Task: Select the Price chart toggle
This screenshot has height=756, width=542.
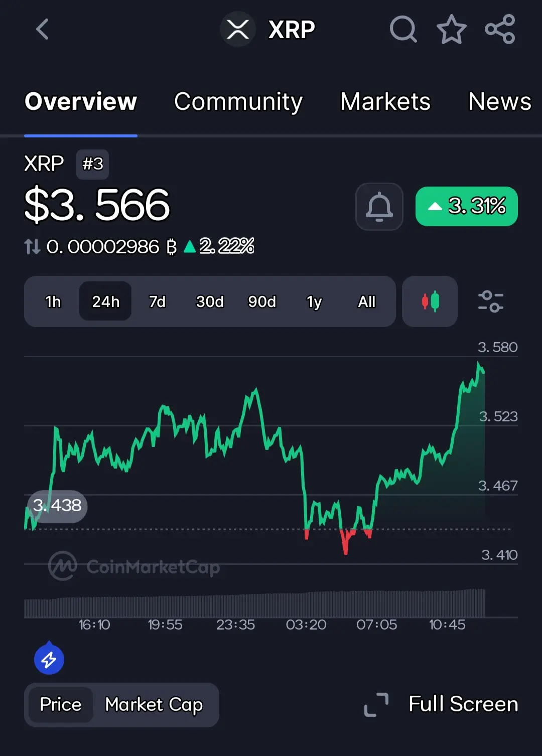Action: click(61, 704)
